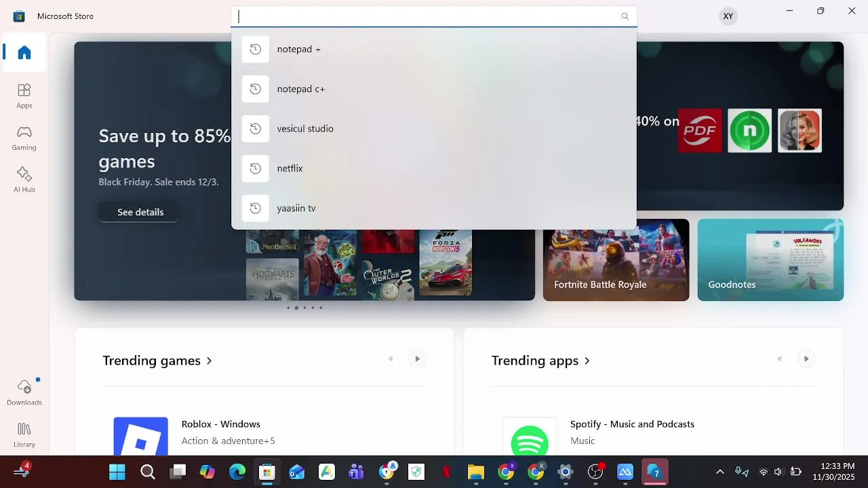The height and width of the screenshot is (488, 868).
Task: Go to the Home sidebar item
Action: (x=24, y=52)
